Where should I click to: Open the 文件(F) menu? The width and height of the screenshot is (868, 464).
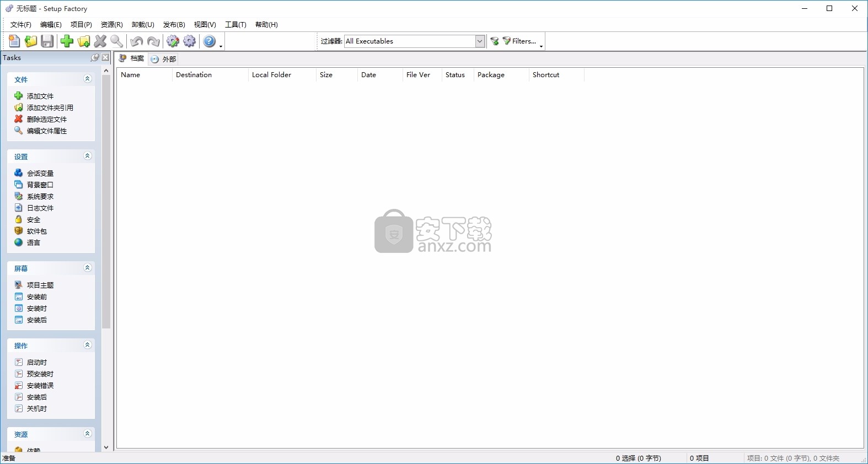21,25
